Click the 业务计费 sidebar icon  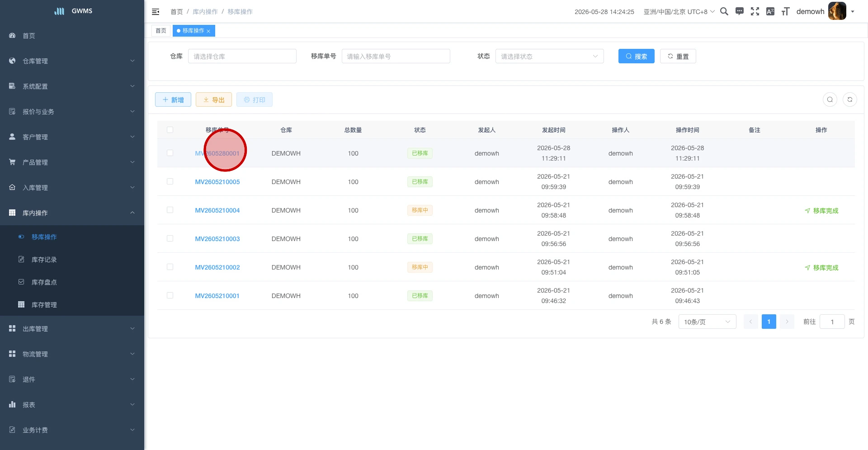(12, 430)
